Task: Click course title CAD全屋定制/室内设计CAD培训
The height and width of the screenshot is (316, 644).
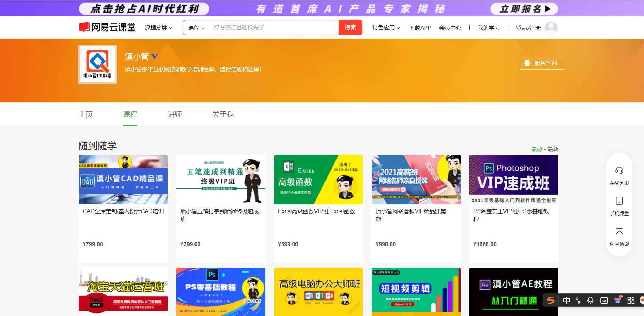Action: click(123, 211)
